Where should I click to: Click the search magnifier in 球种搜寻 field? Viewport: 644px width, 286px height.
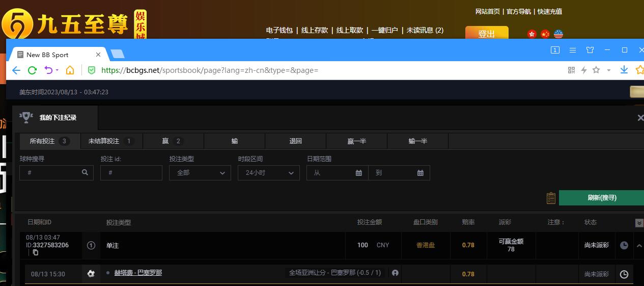coord(85,173)
